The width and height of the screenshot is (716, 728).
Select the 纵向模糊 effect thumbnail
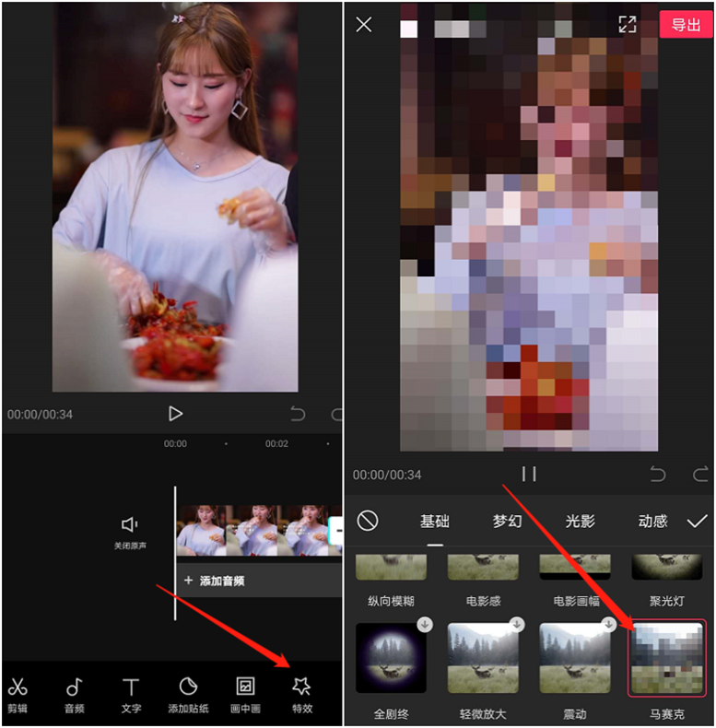tap(391, 567)
